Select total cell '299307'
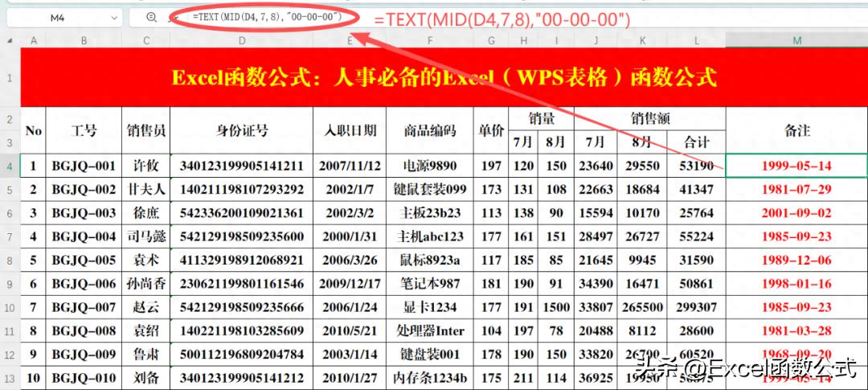 point(696,307)
